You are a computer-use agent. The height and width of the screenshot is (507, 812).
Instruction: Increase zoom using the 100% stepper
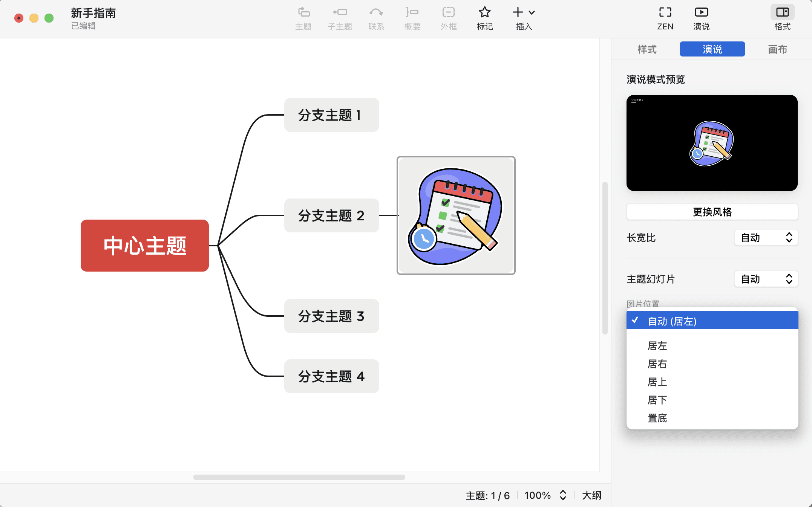[x=562, y=493]
